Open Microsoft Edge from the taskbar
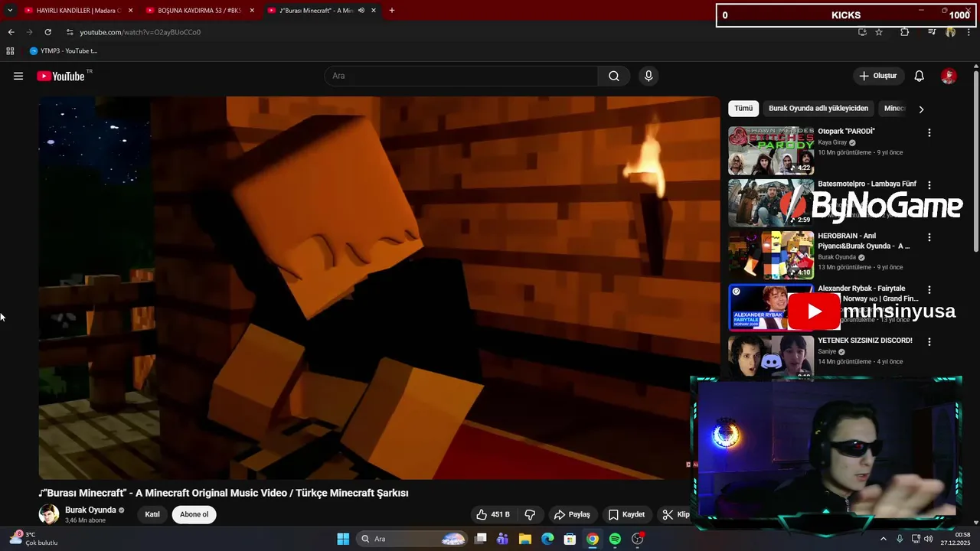The image size is (980, 551). click(x=547, y=539)
